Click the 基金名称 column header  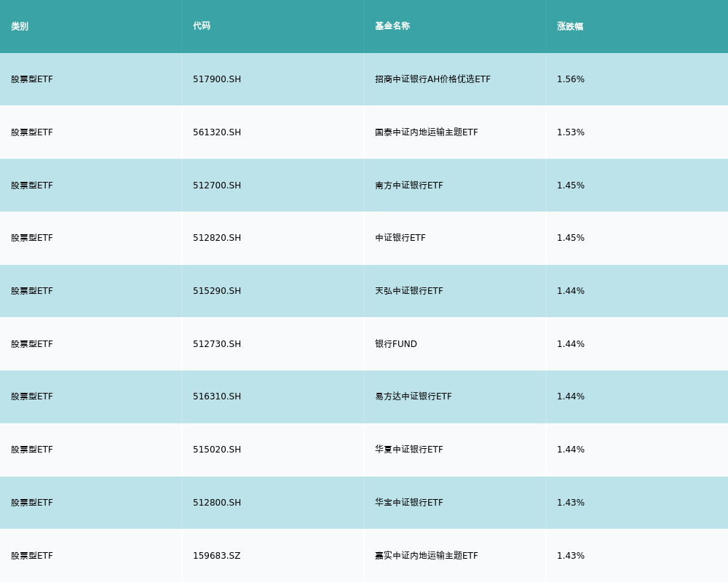(392, 26)
